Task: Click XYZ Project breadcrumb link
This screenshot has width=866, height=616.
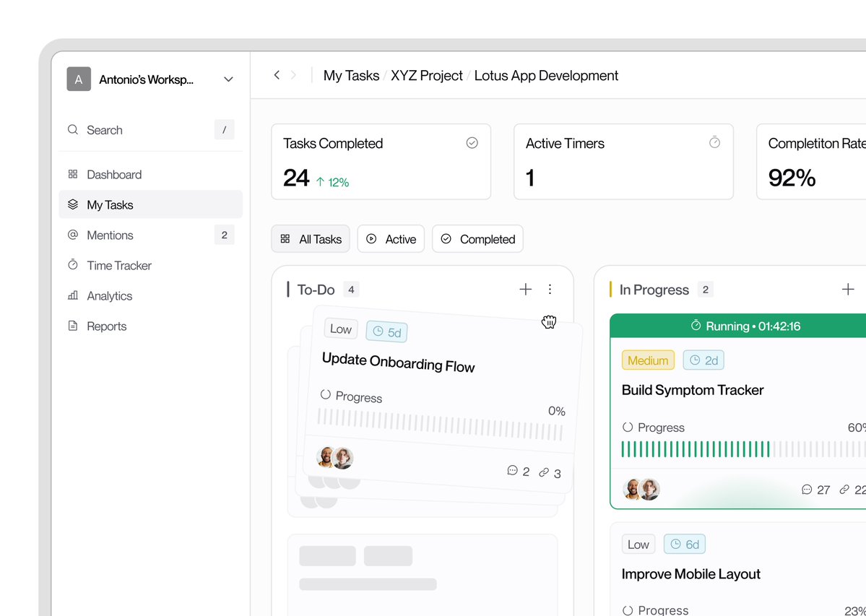Action: point(426,76)
